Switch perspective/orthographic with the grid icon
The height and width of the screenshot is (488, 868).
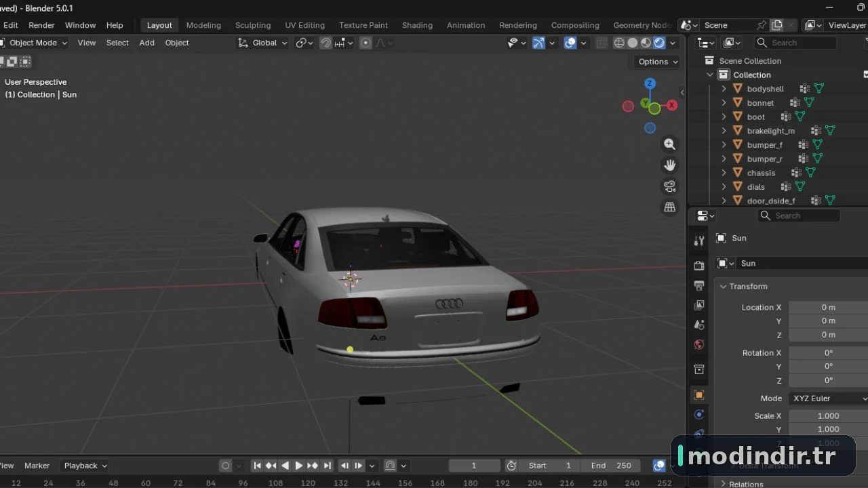[669, 207]
